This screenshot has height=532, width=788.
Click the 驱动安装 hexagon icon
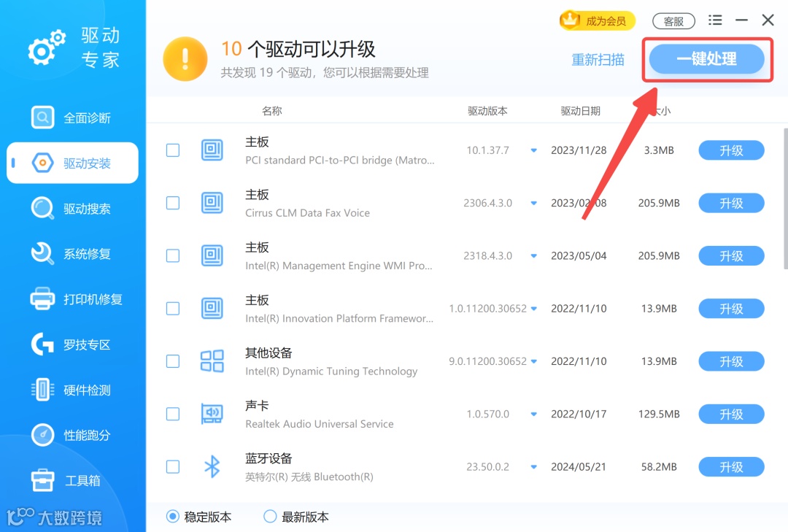[x=43, y=163]
